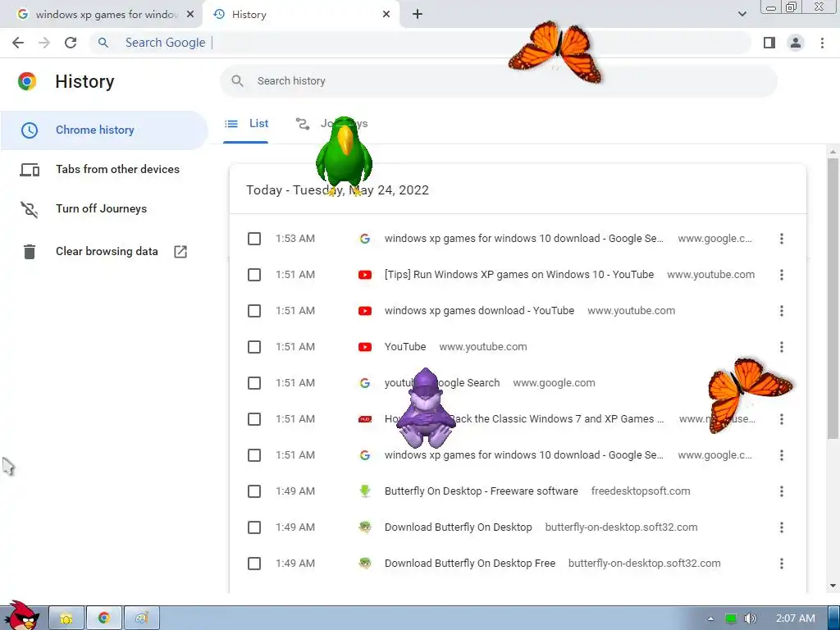840x630 pixels.
Task: Open a new tab with plus button
Action: tap(418, 15)
